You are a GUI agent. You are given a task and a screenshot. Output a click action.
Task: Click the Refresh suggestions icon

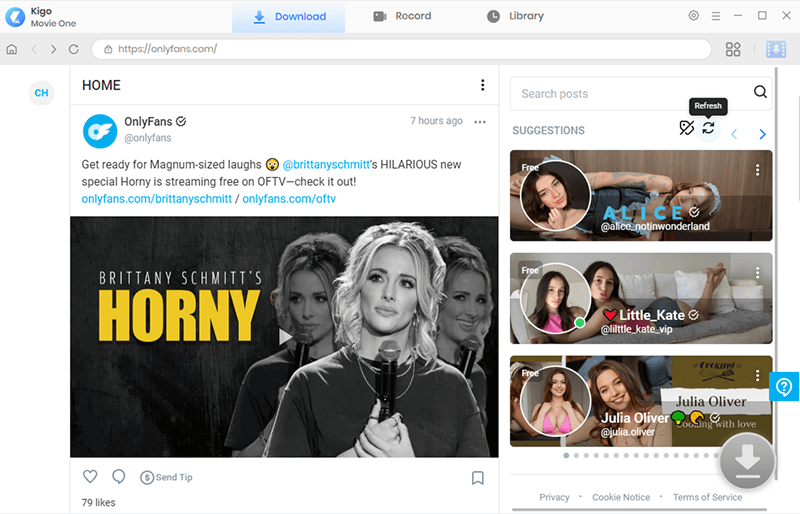(x=708, y=128)
